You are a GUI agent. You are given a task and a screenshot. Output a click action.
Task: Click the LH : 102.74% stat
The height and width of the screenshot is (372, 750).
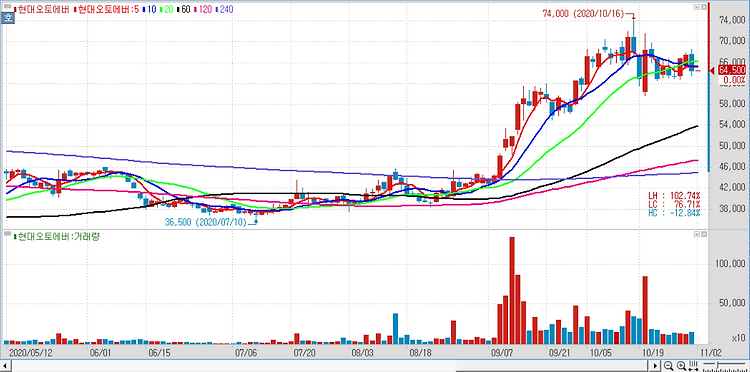tap(674, 196)
